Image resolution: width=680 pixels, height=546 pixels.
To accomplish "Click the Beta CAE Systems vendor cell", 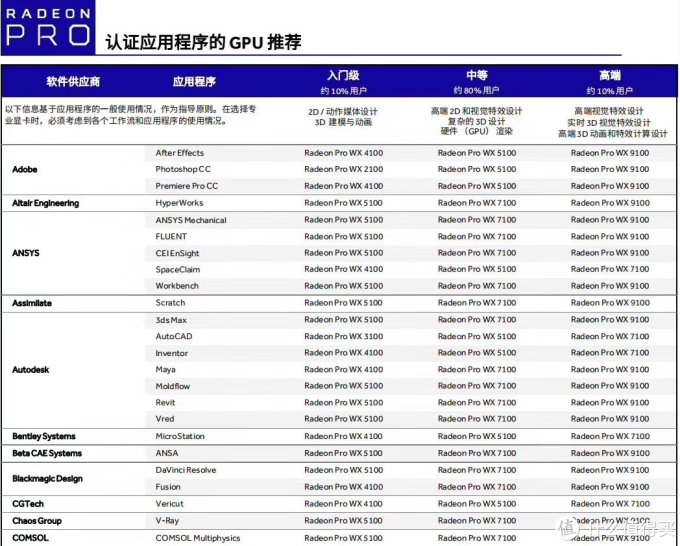I will coord(47,453).
